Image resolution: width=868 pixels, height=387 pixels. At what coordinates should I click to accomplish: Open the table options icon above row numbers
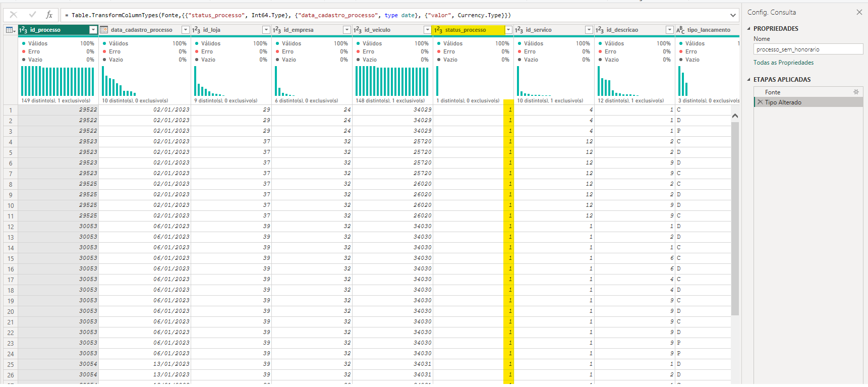pos(10,30)
